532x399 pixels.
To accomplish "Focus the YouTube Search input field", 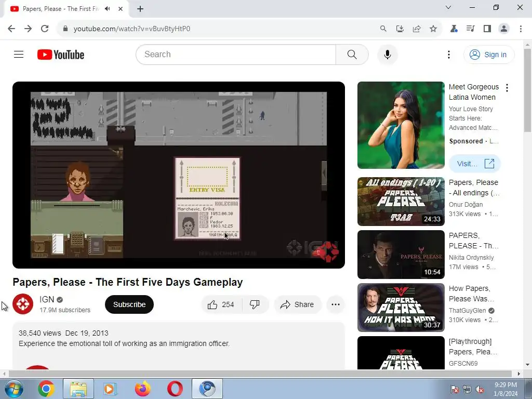I will pyautogui.click(x=236, y=54).
